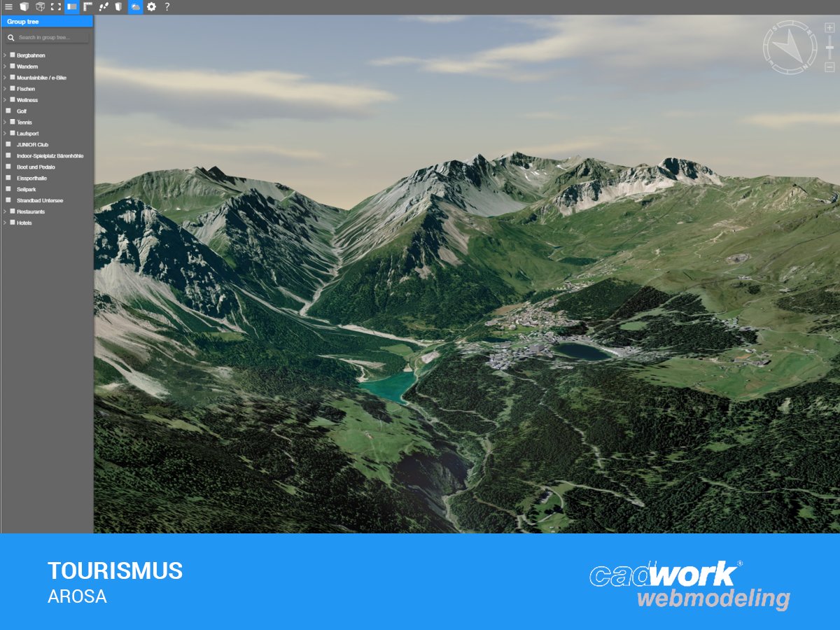Switch to the wireframe cube view
The height and width of the screenshot is (630, 840).
coord(40,7)
